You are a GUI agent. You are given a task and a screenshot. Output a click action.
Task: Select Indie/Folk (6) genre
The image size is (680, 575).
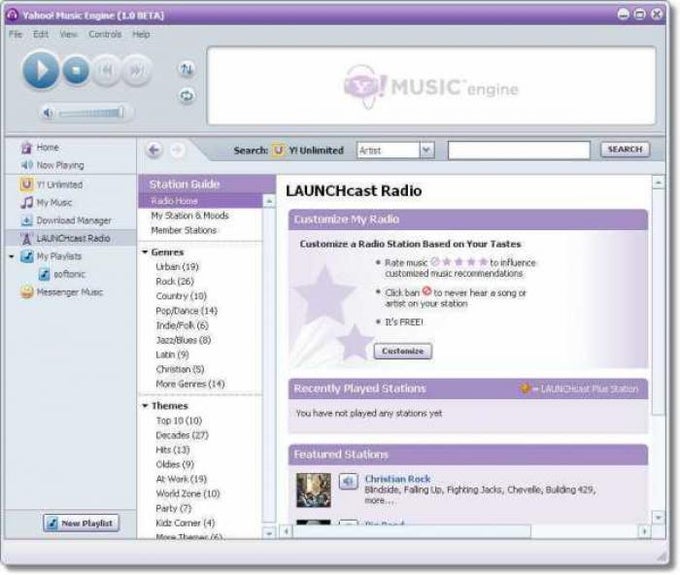182,325
